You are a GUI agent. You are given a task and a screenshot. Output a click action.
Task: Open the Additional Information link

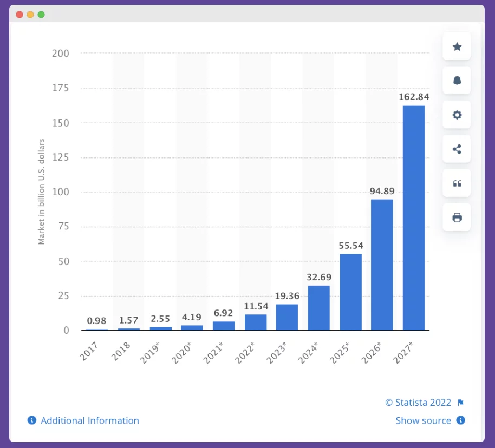(x=90, y=420)
